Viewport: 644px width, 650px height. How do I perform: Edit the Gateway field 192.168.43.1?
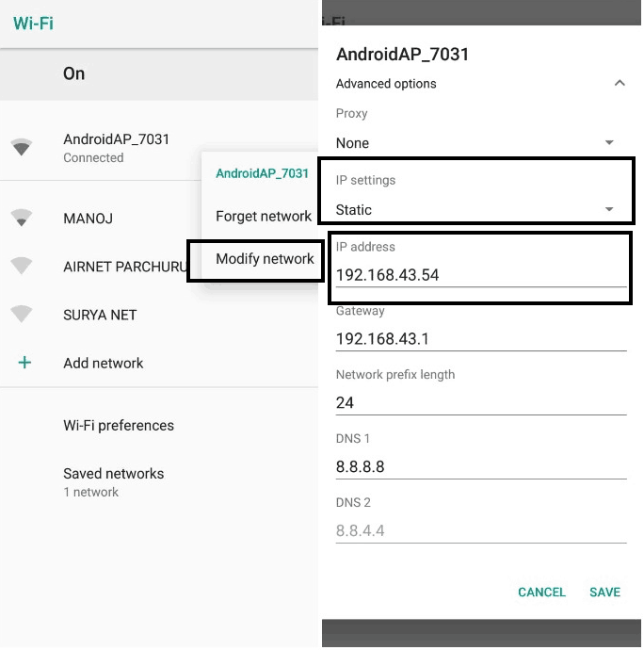click(481, 339)
